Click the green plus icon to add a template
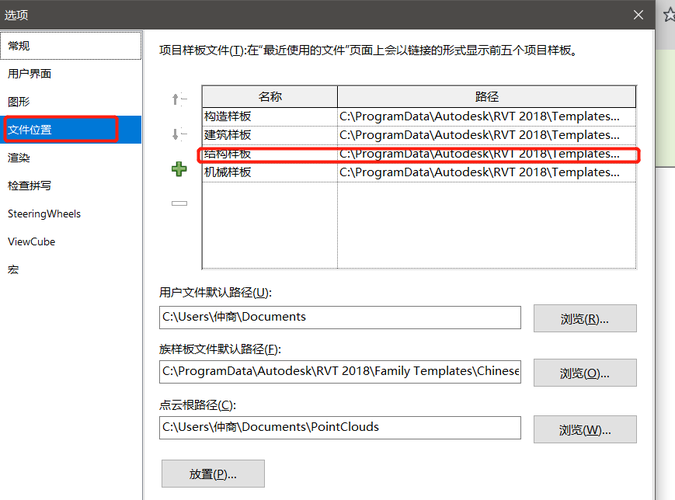Viewport: 675px width, 500px height. pyautogui.click(x=179, y=169)
